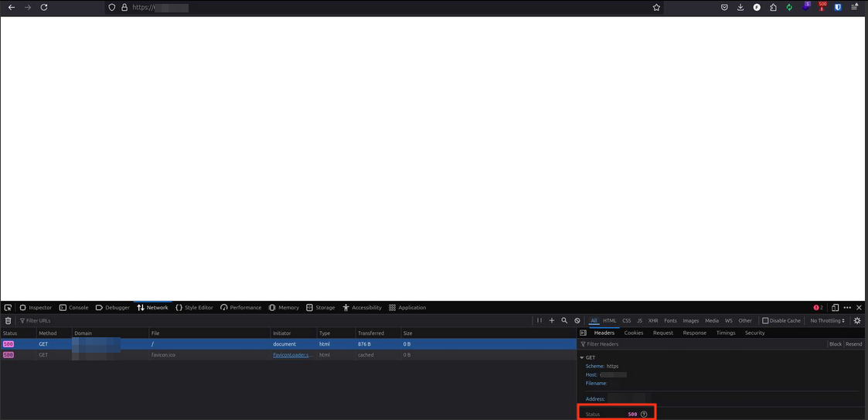The height and width of the screenshot is (420, 868).
Task: Open the green circular-arrows extension icon
Action: (789, 8)
